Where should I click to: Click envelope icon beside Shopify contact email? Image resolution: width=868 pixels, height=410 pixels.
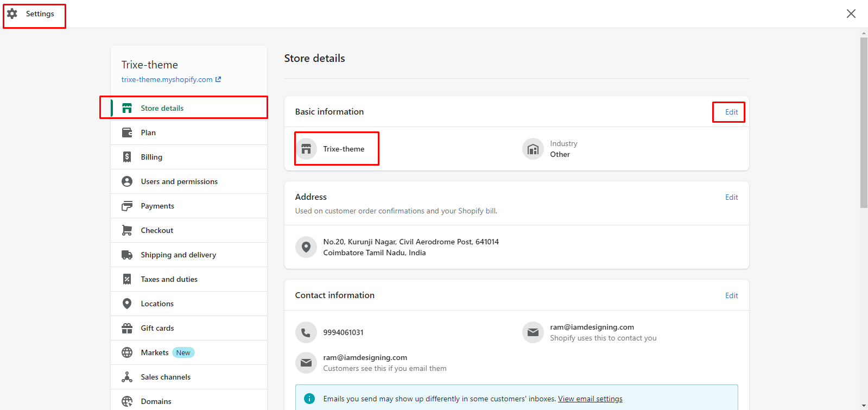533,332
